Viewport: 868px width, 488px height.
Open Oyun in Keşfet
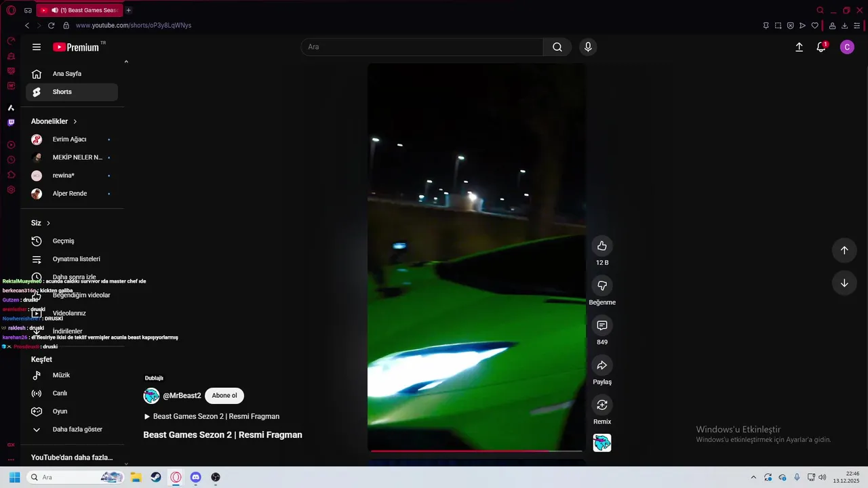(72, 411)
